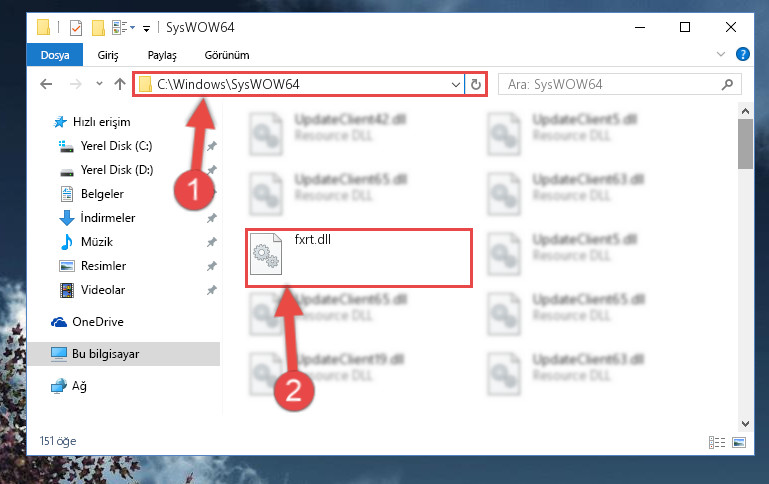Expand the address bar history dropdown

tap(456, 84)
